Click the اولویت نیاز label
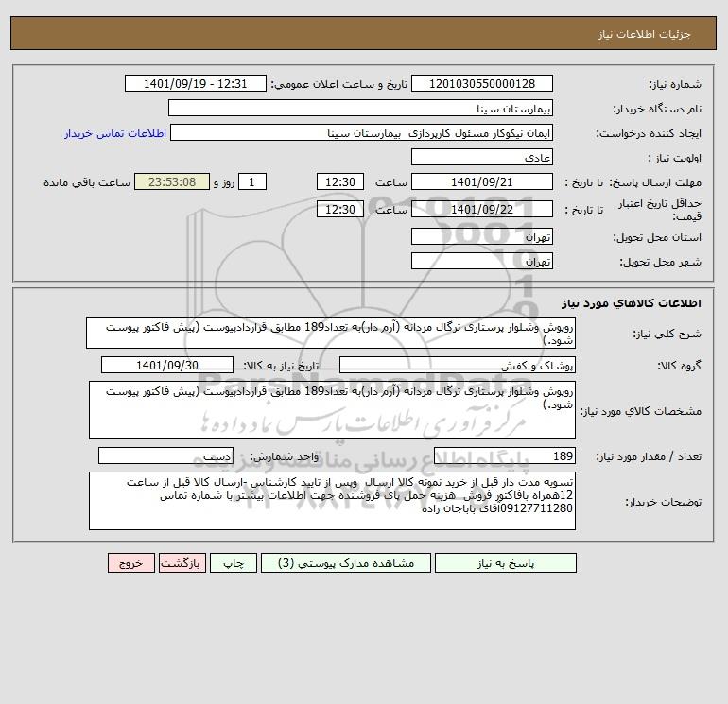 [675, 158]
